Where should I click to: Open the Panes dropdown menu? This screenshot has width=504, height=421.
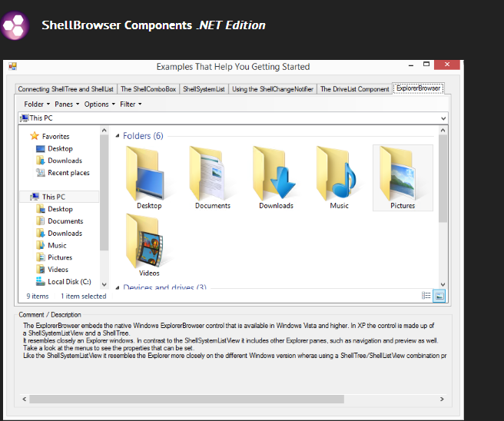click(67, 104)
